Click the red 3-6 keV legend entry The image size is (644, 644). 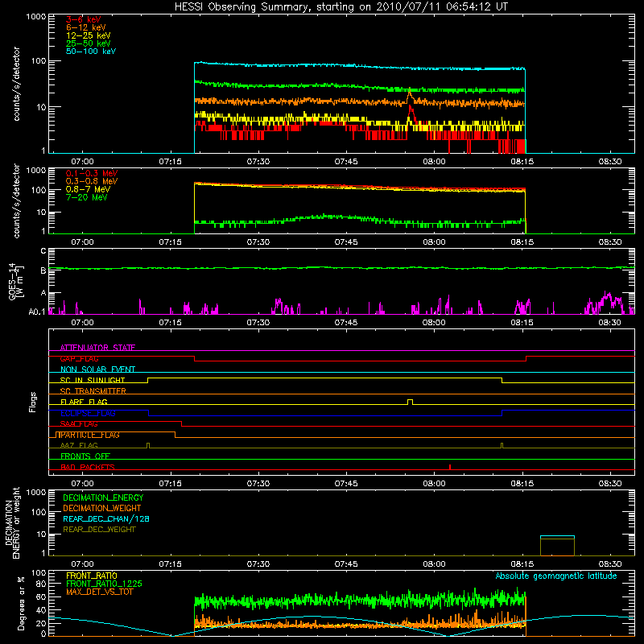coord(84,19)
